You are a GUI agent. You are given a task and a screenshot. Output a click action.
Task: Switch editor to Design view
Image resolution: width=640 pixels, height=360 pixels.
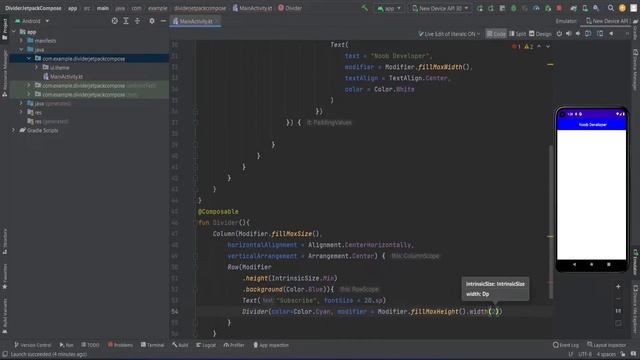[540, 34]
